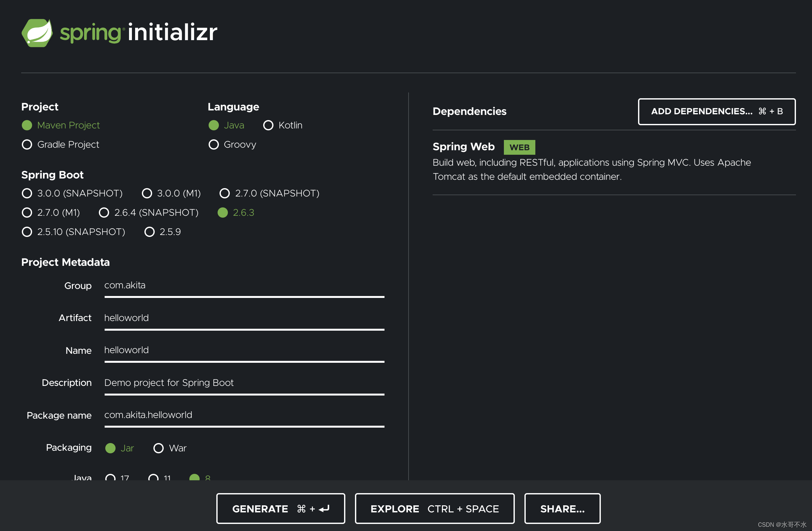
Task: Click the Explore button
Action: click(x=434, y=509)
